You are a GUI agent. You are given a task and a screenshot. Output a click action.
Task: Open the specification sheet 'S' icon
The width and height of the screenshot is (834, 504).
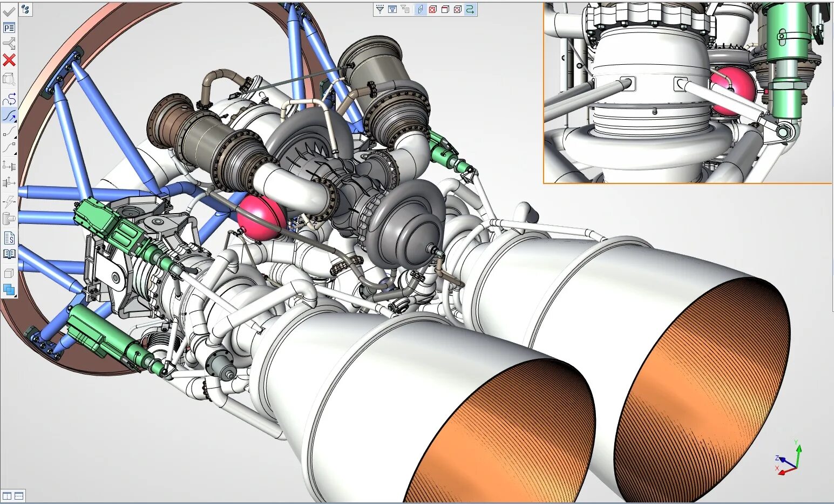pyautogui.click(x=9, y=238)
